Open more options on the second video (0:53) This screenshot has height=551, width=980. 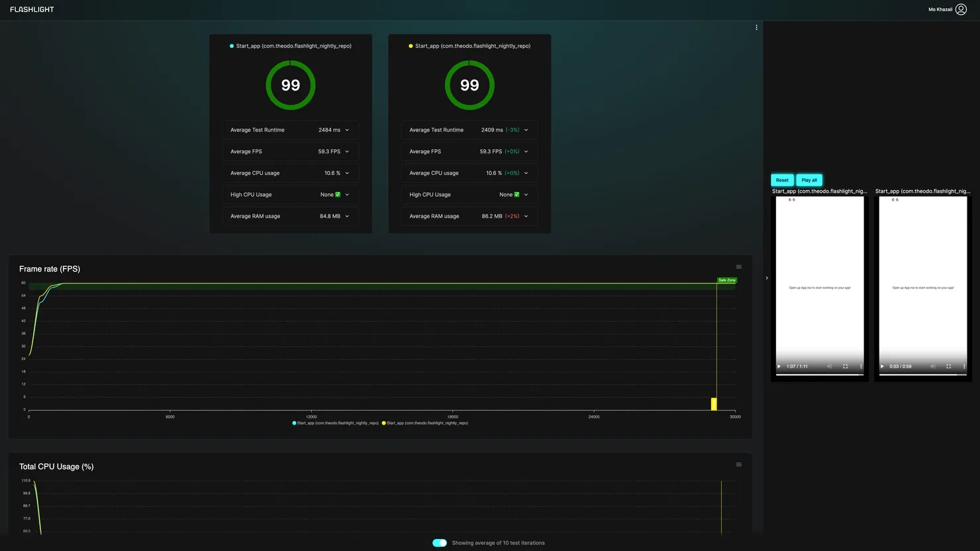[x=964, y=366]
